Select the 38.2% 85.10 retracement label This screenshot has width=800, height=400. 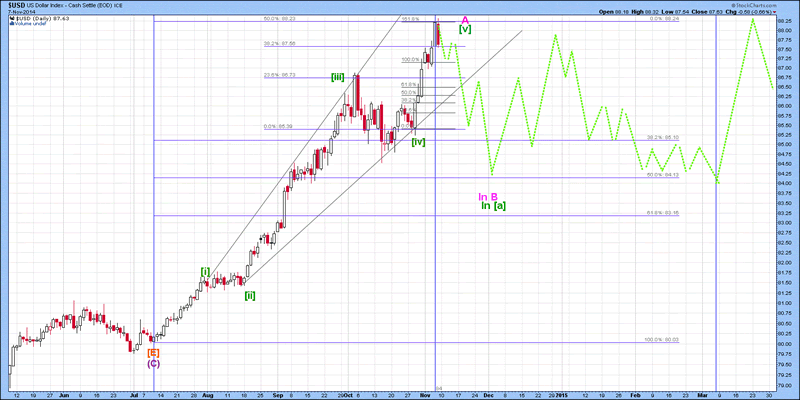point(663,137)
